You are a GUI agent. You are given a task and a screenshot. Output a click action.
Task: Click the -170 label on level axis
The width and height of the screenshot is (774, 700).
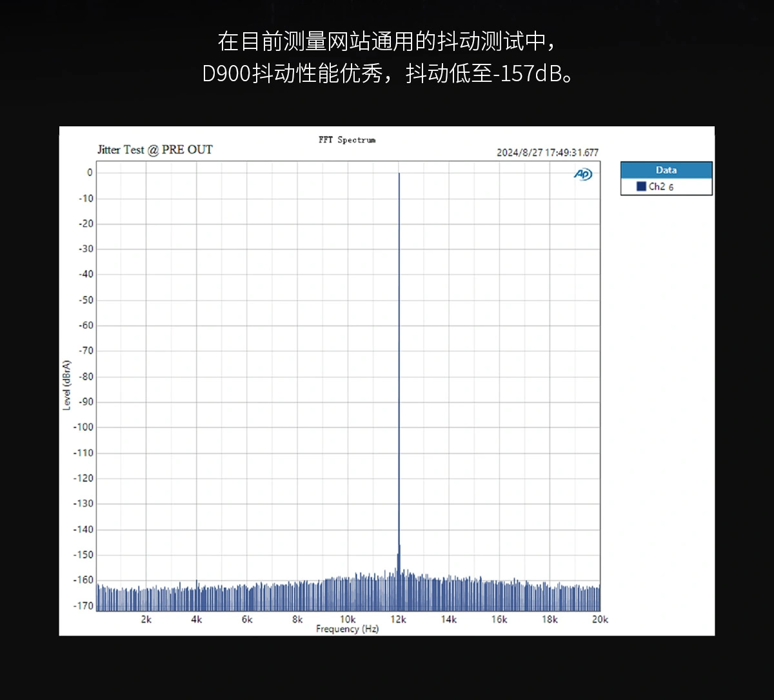click(86, 605)
